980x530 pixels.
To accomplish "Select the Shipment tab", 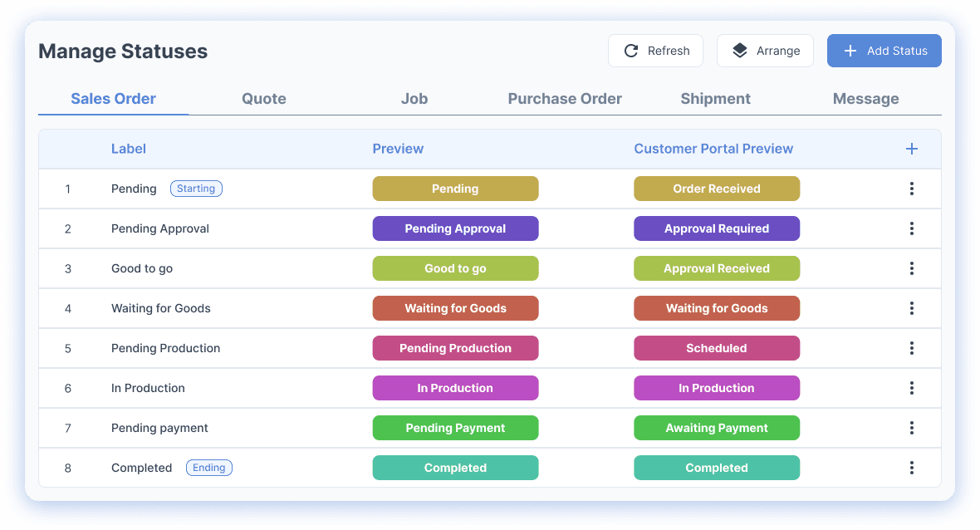I will (715, 98).
